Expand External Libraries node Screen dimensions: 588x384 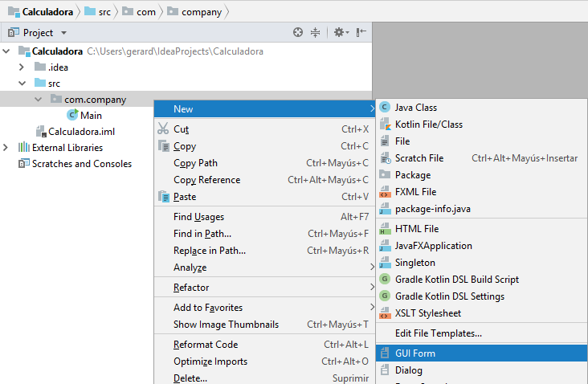coord(7,148)
